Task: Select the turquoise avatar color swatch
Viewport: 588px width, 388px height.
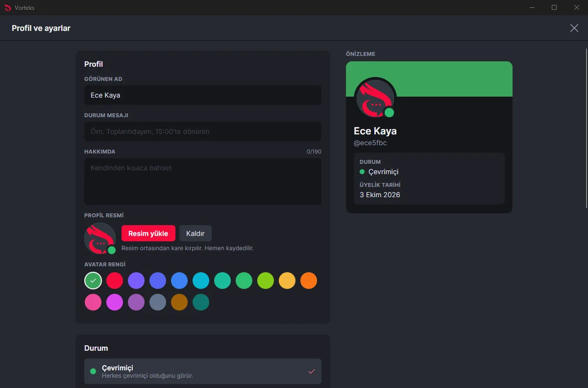Action: click(x=222, y=281)
